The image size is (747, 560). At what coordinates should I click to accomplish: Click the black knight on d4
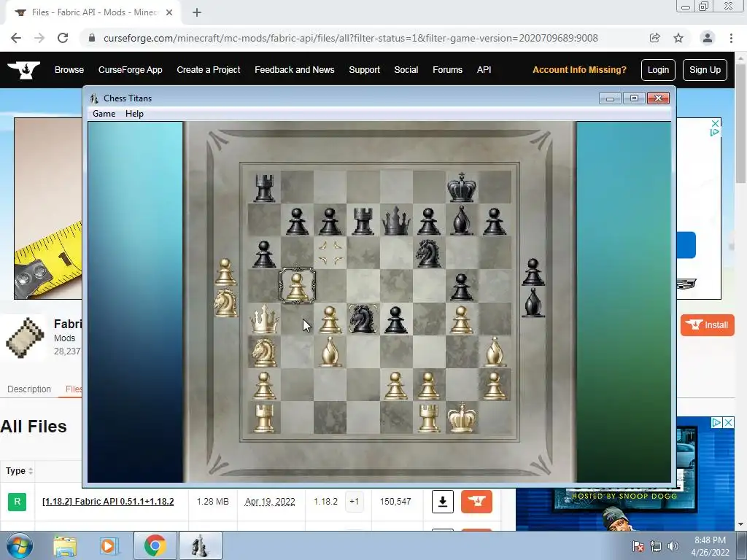pos(363,319)
